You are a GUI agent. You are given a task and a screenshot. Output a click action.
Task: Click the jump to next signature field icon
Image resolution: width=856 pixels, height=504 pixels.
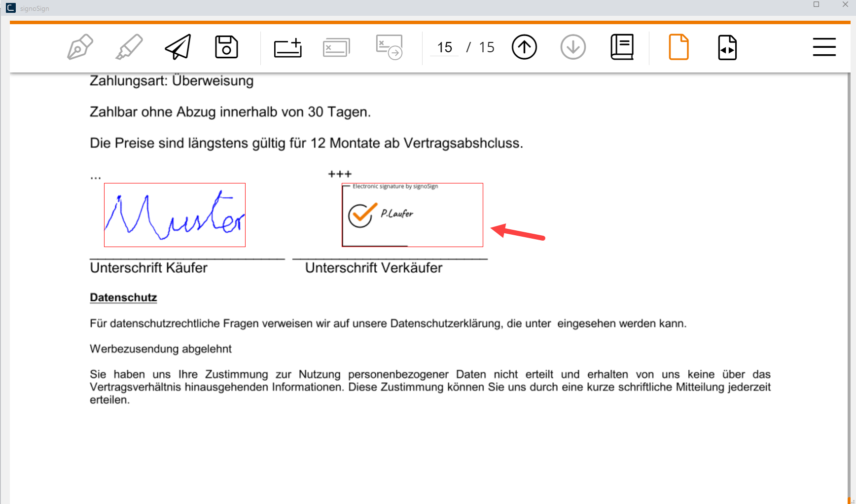point(389,47)
